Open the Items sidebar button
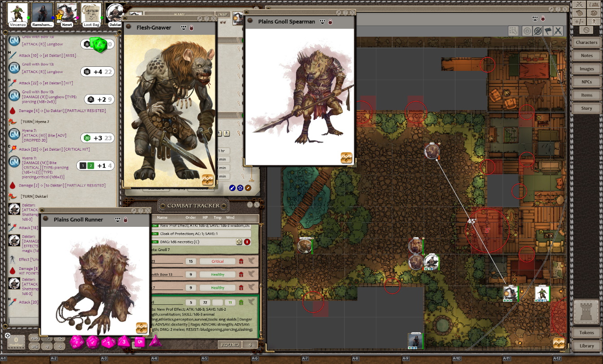The height and width of the screenshot is (364, 603). click(586, 95)
